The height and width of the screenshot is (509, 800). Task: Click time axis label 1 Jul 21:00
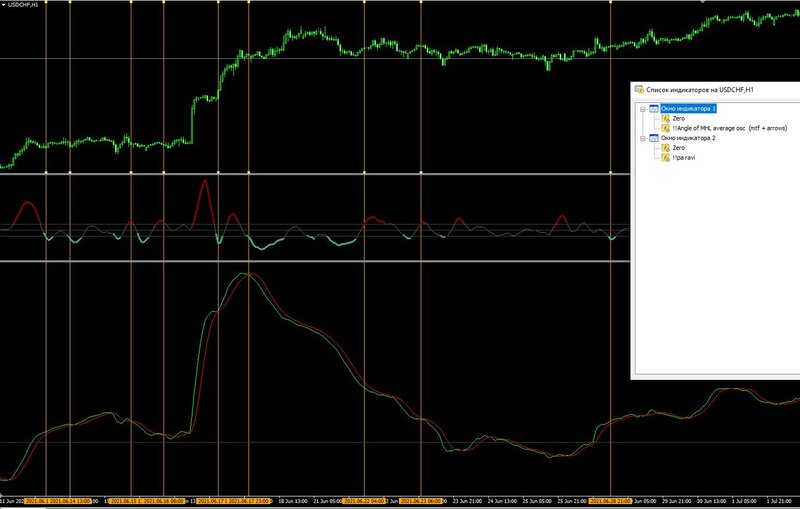point(780,501)
